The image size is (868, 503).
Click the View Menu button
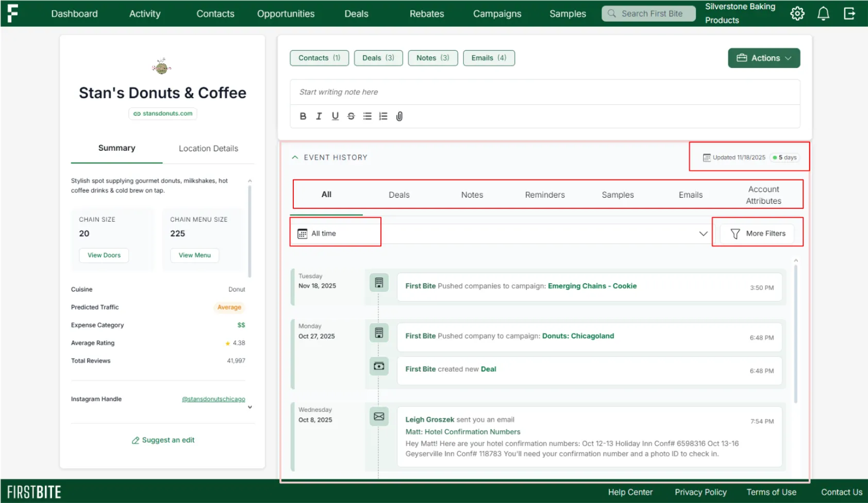(195, 255)
